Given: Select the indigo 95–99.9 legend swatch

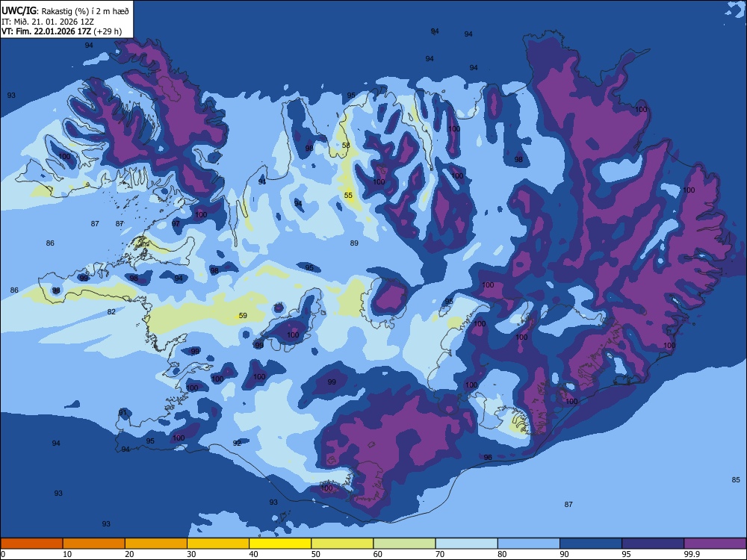Looking at the screenshot, I should coord(653,544).
